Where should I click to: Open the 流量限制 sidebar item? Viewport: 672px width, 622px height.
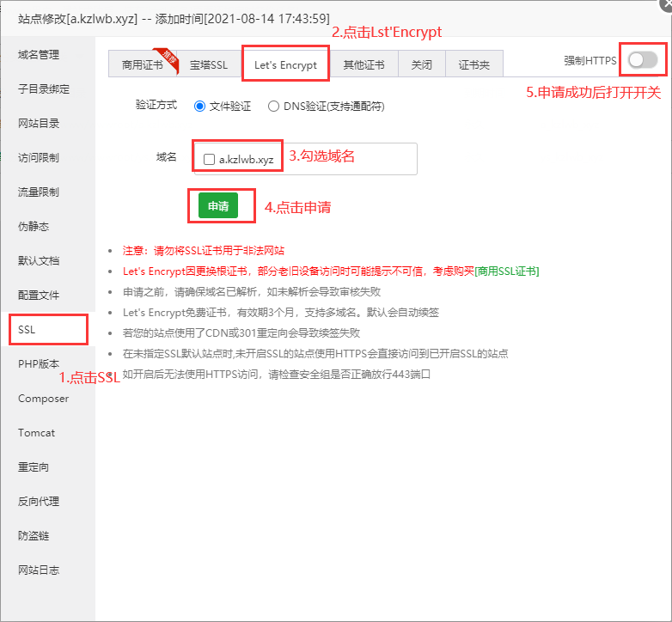click(x=39, y=192)
